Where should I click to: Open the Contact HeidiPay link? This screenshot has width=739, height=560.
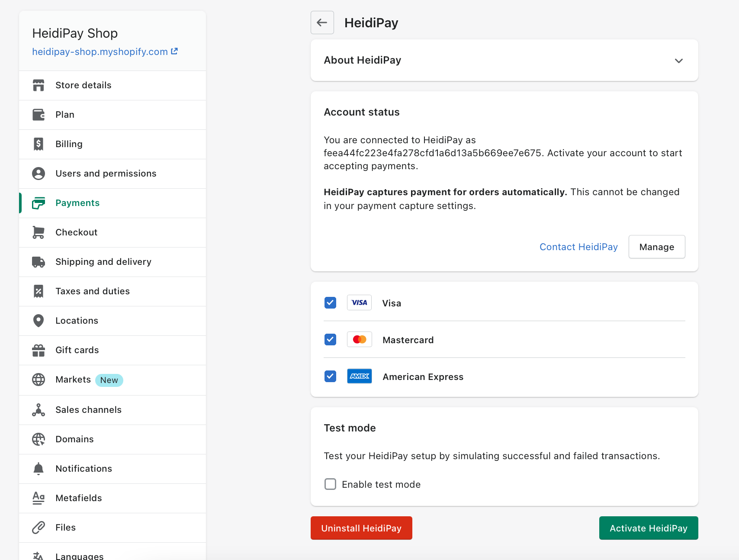578,247
